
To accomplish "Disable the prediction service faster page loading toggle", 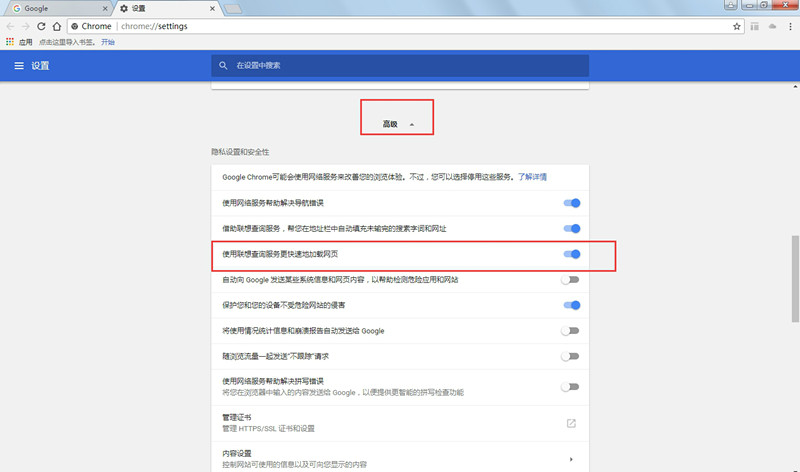I will coord(571,254).
